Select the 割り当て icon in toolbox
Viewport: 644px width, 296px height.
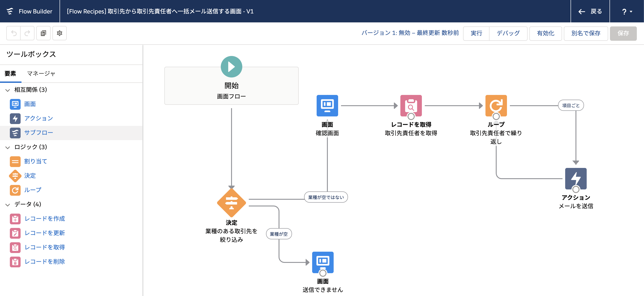(x=15, y=161)
